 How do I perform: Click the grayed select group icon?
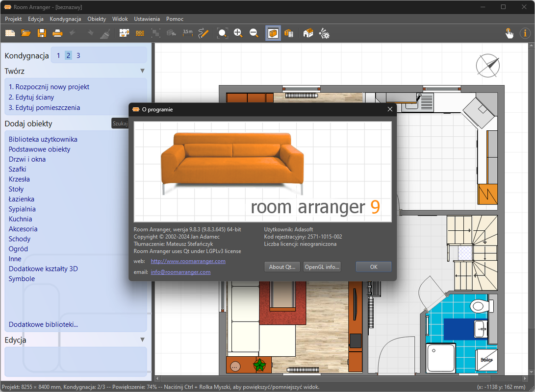(x=155, y=33)
